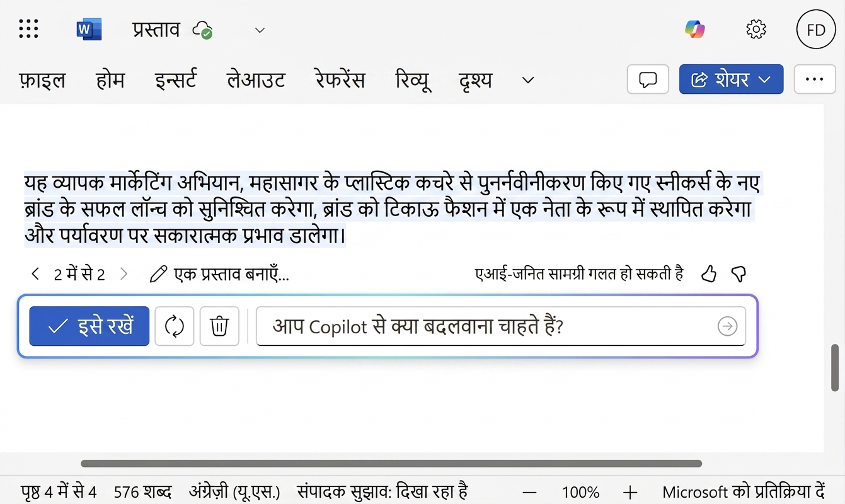Go to the next Copilot draft

coord(124,274)
